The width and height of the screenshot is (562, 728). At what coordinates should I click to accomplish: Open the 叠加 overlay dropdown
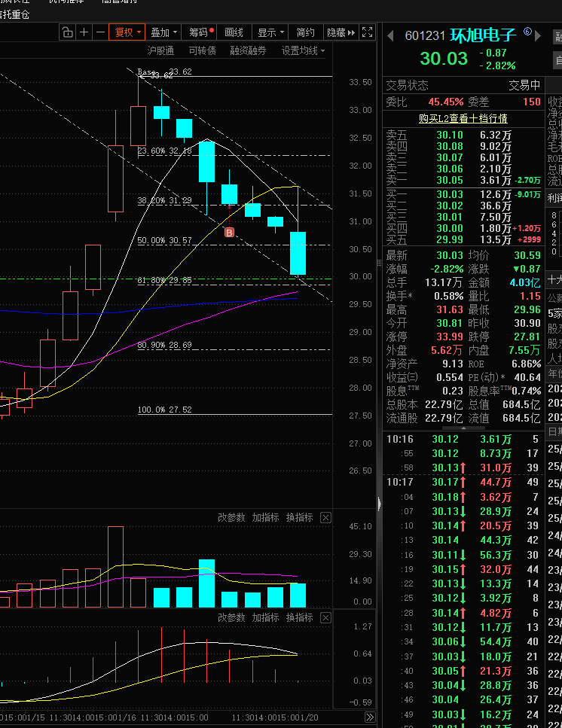(x=164, y=32)
